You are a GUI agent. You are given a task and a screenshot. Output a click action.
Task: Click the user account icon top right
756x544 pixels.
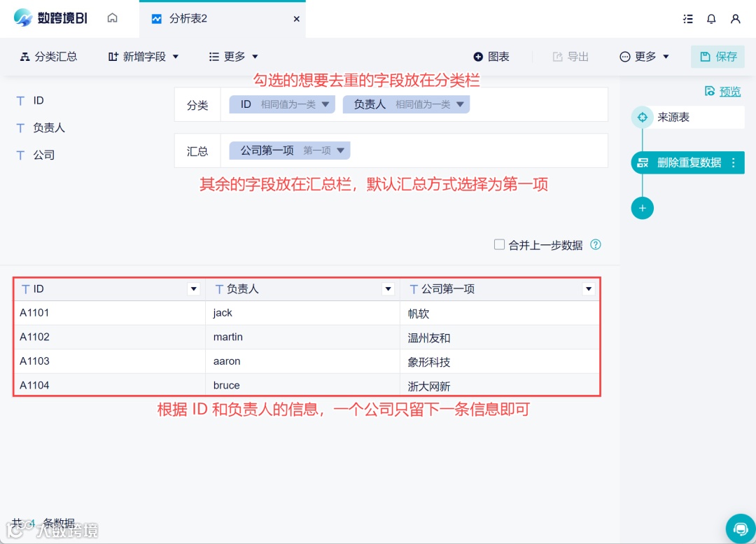click(736, 18)
